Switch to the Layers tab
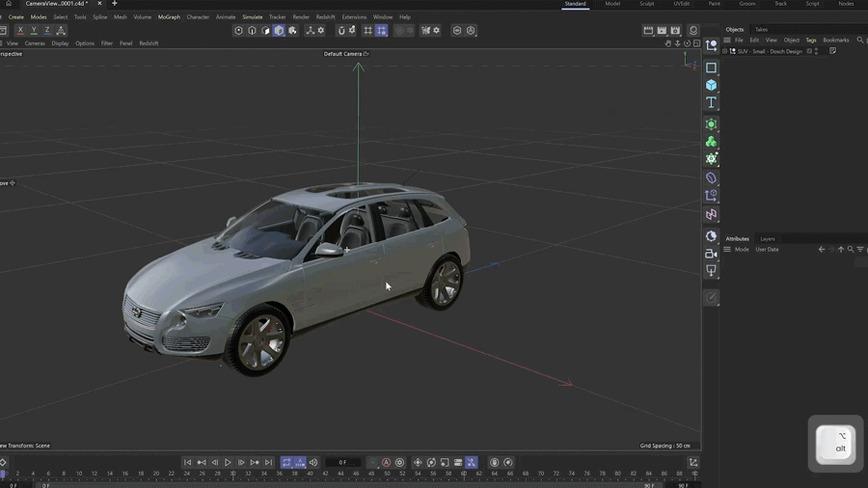Image resolution: width=868 pixels, height=488 pixels. [x=767, y=239]
